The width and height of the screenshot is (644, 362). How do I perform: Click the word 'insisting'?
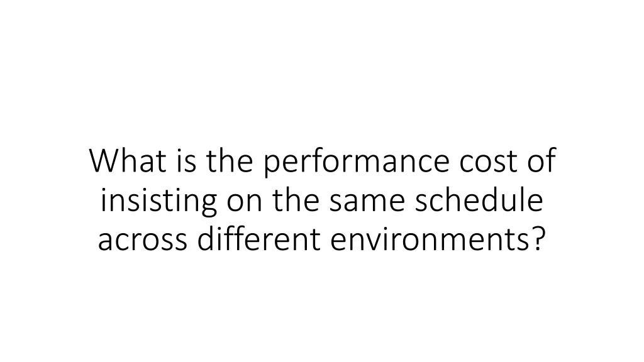click(x=159, y=201)
